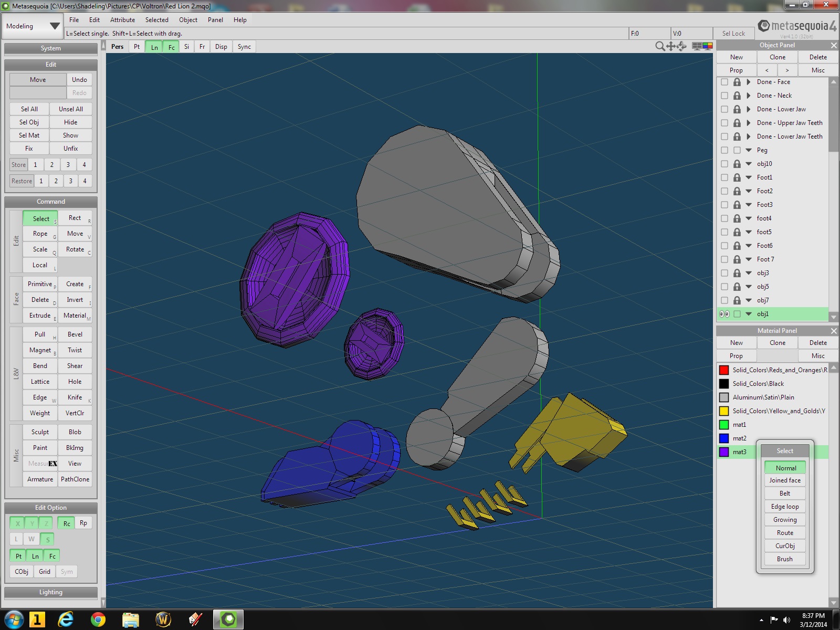Click the Undo button
The image size is (840, 630).
[79, 80]
